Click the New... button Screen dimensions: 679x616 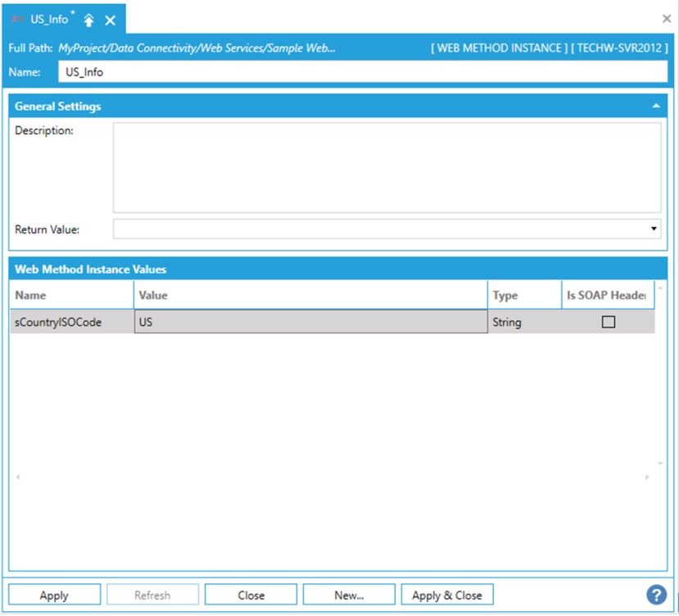[349, 595]
